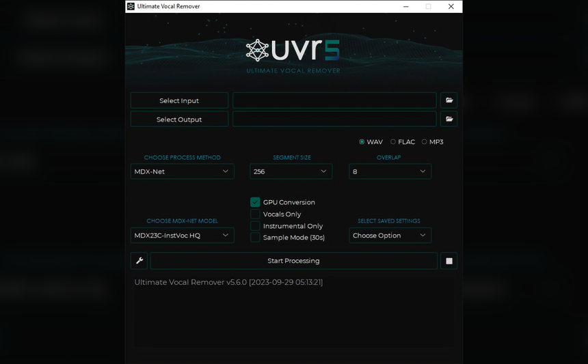Open the Segment Size 256 dropdown
Image resolution: width=588 pixels, height=364 pixels.
coord(291,171)
